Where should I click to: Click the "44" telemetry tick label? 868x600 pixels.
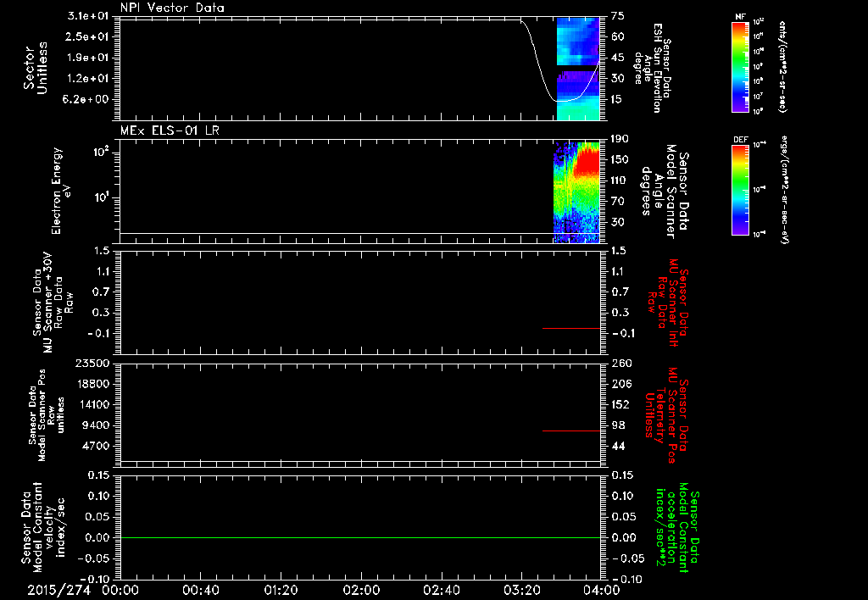pos(618,446)
